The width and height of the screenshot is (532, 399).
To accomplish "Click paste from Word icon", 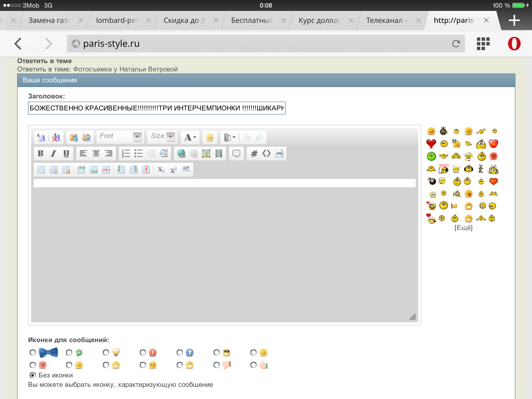I will pyautogui.click(x=86, y=137).
